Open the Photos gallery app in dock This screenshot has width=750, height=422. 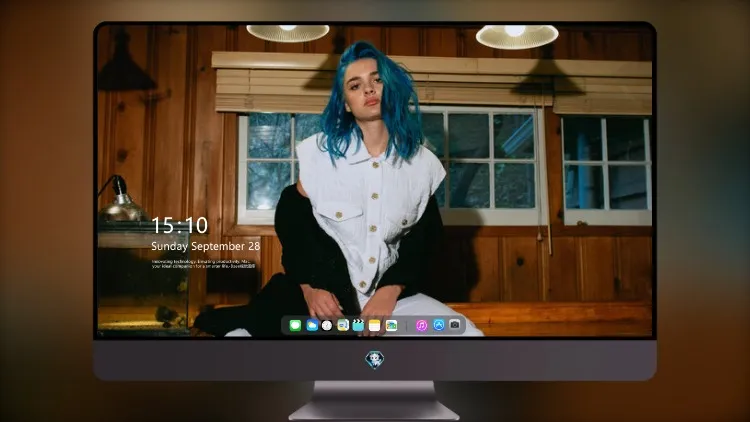coord(391,325)
